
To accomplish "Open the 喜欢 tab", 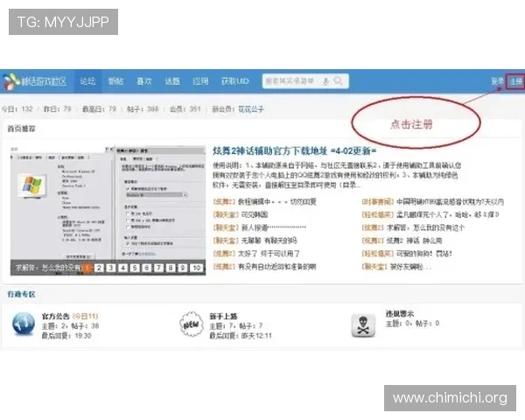I will [144, 81].
